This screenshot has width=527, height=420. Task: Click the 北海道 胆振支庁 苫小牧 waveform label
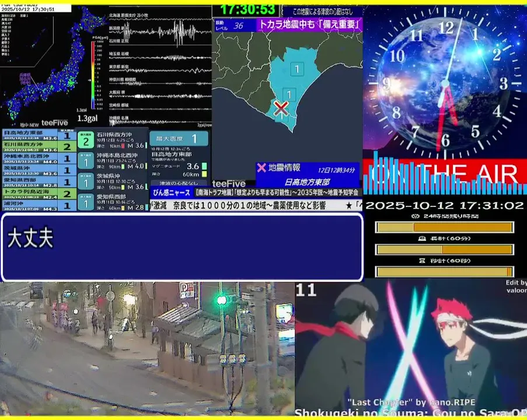click(128, 15)
